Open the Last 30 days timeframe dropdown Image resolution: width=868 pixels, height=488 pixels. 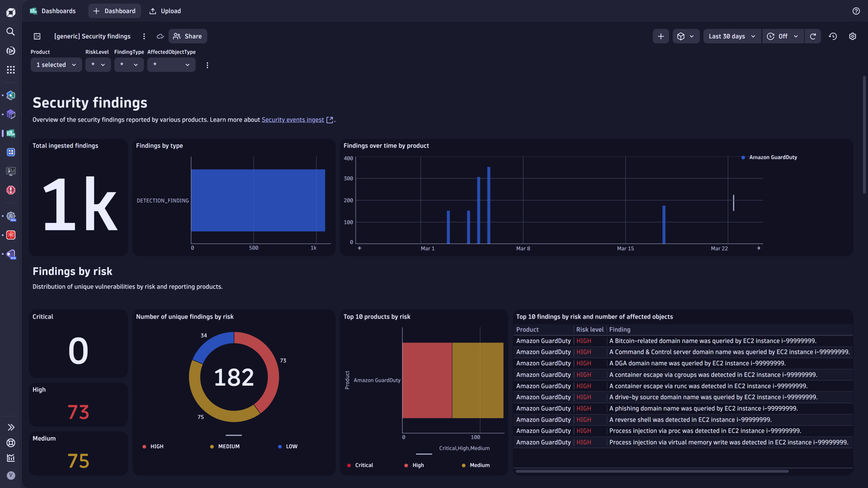point(731,36)
